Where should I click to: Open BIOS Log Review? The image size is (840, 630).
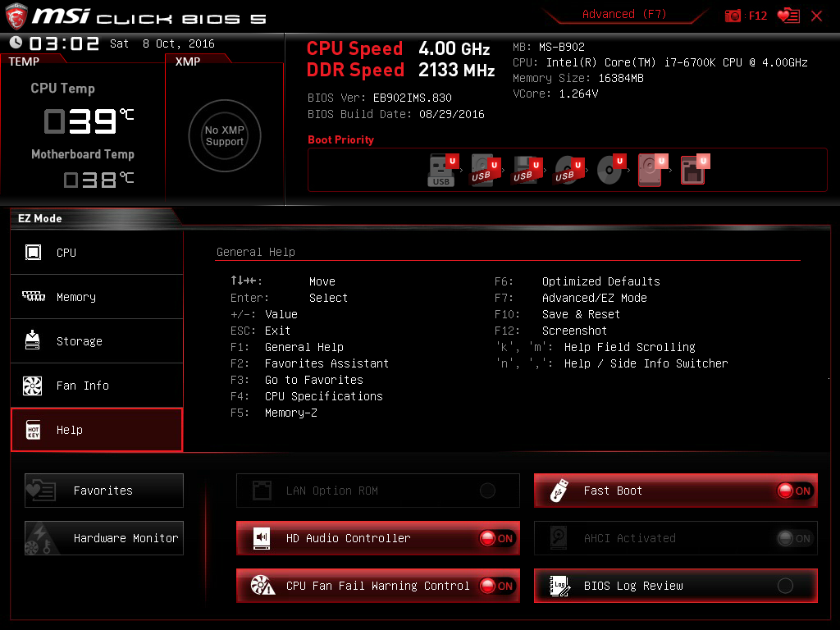[676, 586]
